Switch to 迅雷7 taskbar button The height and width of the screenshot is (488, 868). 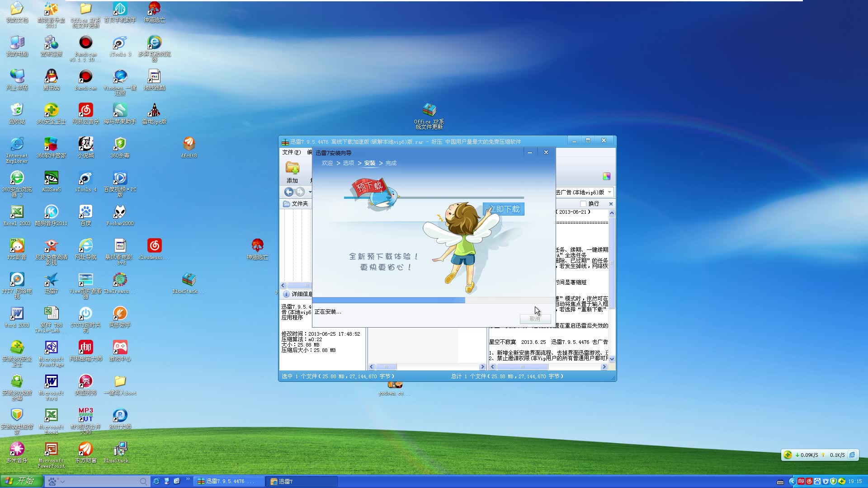point(302,482)
